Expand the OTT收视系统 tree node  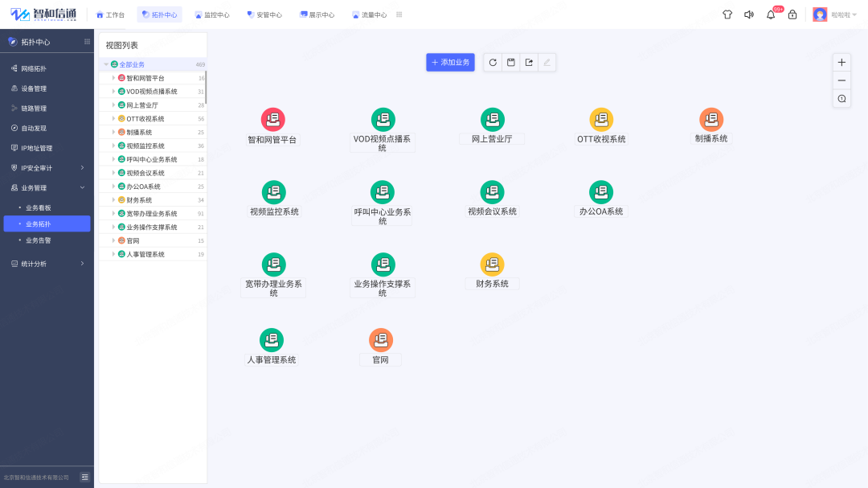[113, 118]
